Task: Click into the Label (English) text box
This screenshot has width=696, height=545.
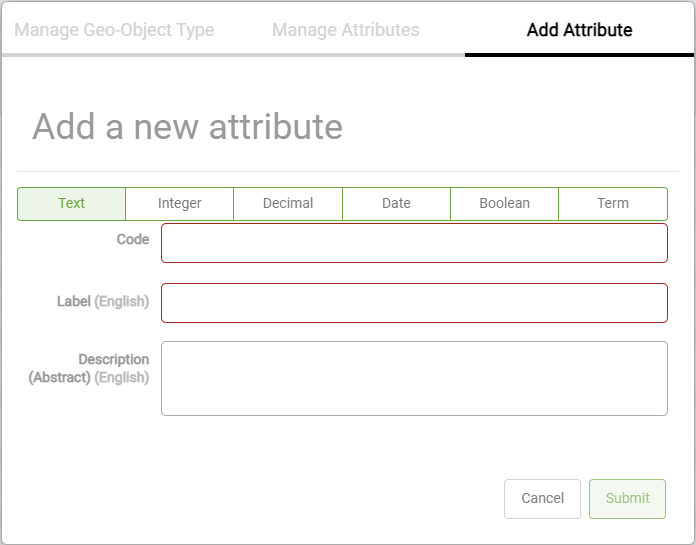Action: tap(414, 303)
